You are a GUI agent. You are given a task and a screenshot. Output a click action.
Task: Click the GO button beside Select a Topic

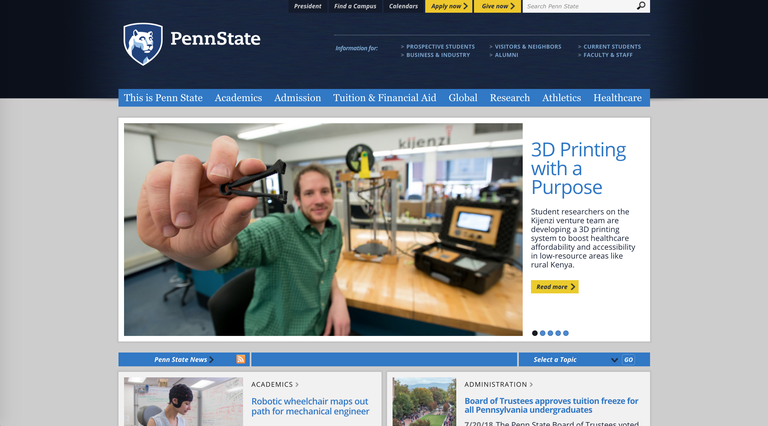click(628, 359)
